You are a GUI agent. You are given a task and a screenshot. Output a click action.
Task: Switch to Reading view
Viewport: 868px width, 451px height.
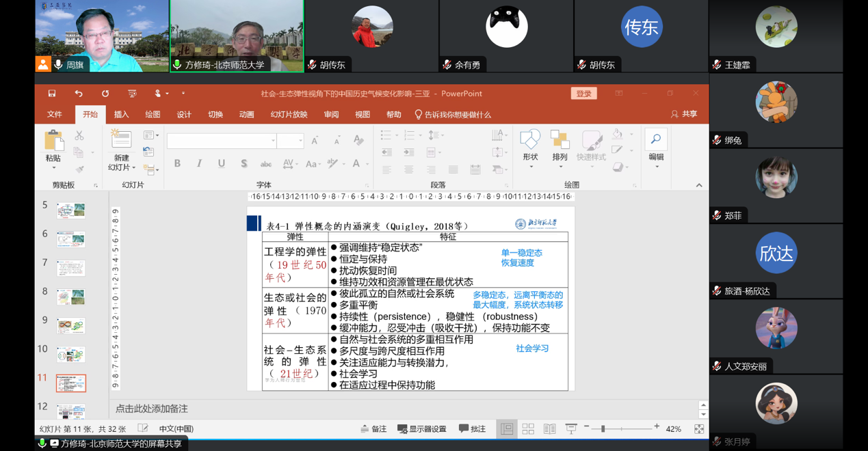tap(549, 429)
